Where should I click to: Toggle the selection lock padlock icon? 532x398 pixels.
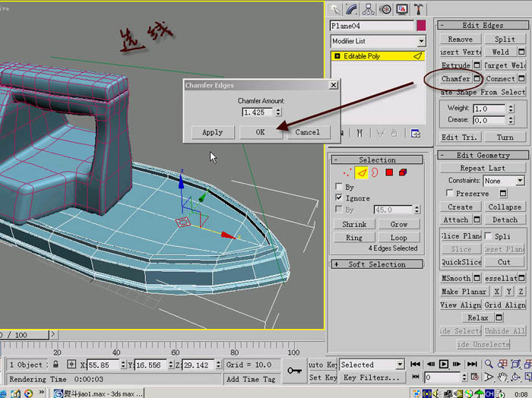tap(55, 365)
